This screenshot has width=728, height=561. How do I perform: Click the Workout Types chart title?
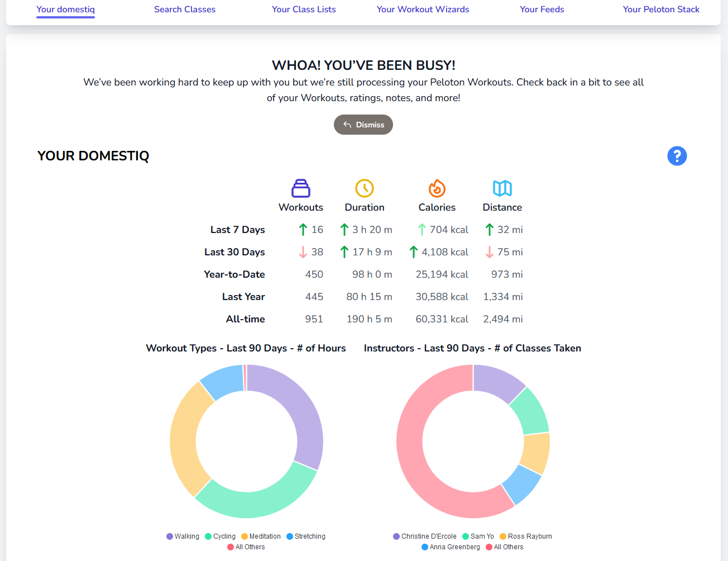pos(246,348)
